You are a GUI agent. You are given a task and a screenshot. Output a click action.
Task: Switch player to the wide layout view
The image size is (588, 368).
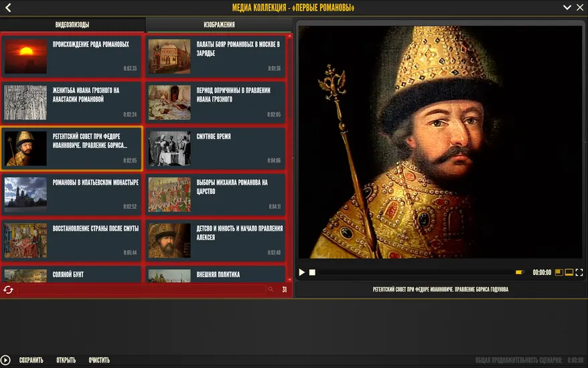569,272
